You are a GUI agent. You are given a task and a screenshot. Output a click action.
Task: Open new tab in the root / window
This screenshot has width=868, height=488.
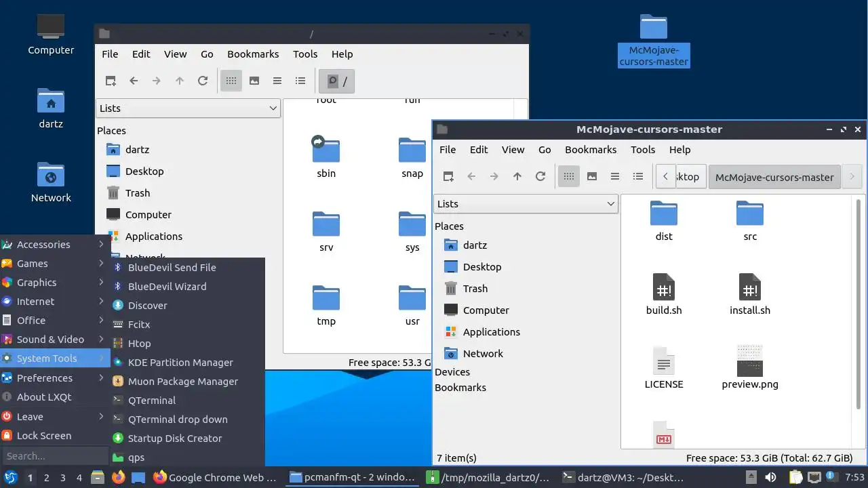tap(111, 81)
